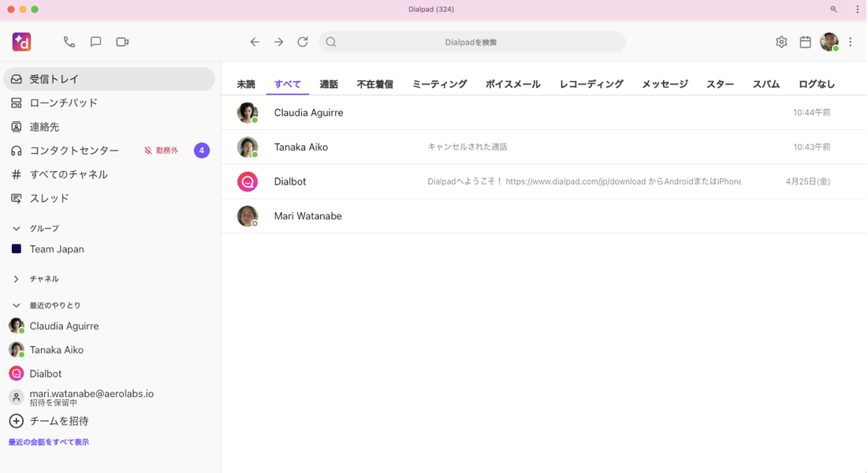
Task: Switch to the 通話 tab
Action: [328, 84]
